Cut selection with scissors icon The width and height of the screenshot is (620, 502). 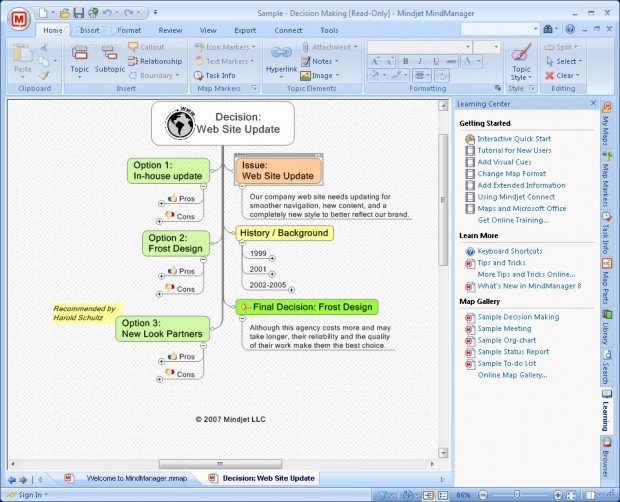(x=44, y=47)
